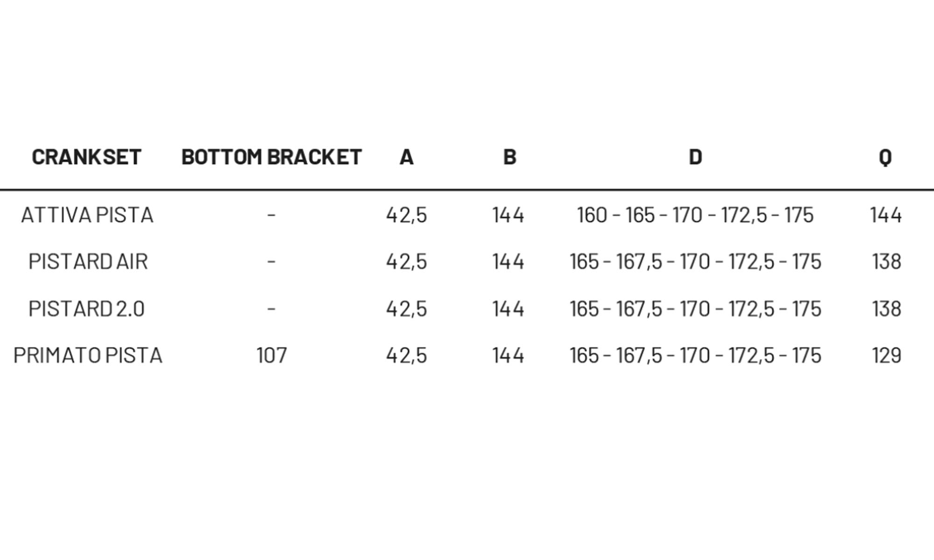Select the A column header

(406, 157)
